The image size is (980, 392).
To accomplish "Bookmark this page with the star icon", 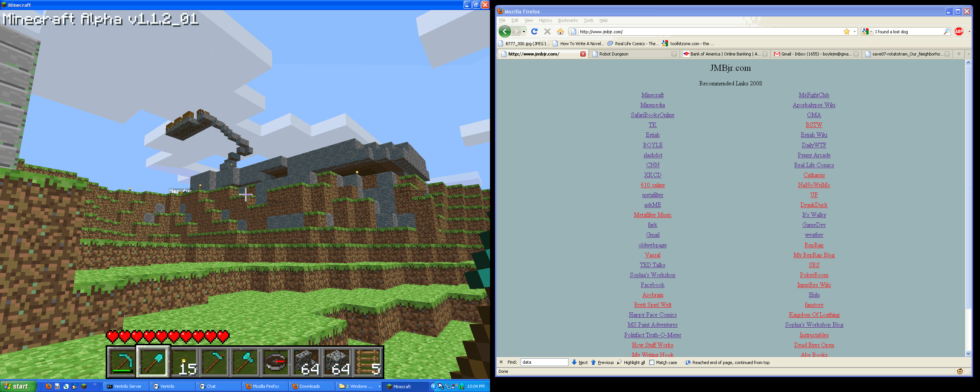I will coord(846,31).
